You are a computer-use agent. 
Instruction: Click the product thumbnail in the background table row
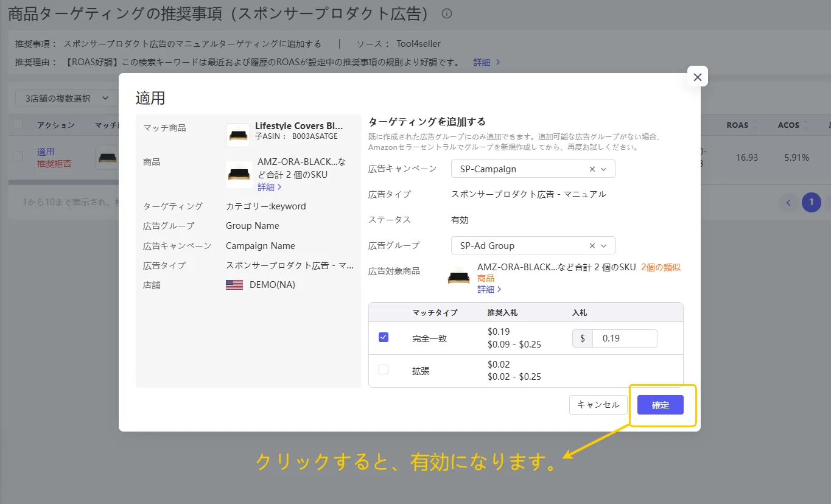[107, 158]
